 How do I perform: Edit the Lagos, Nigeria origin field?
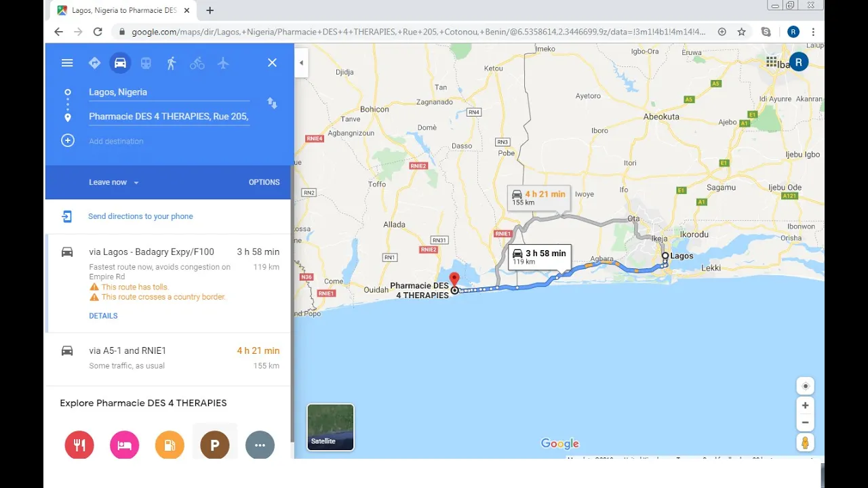click(x=169, y=92)
